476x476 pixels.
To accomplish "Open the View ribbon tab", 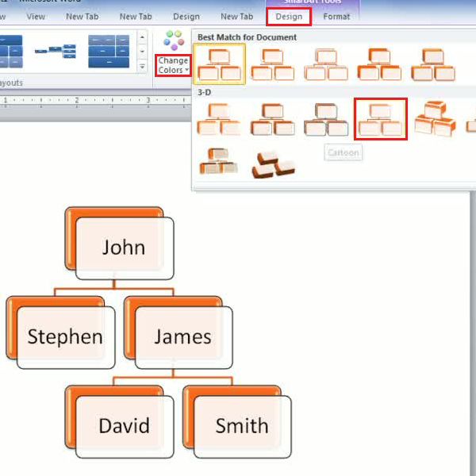I will pos(36,17).
